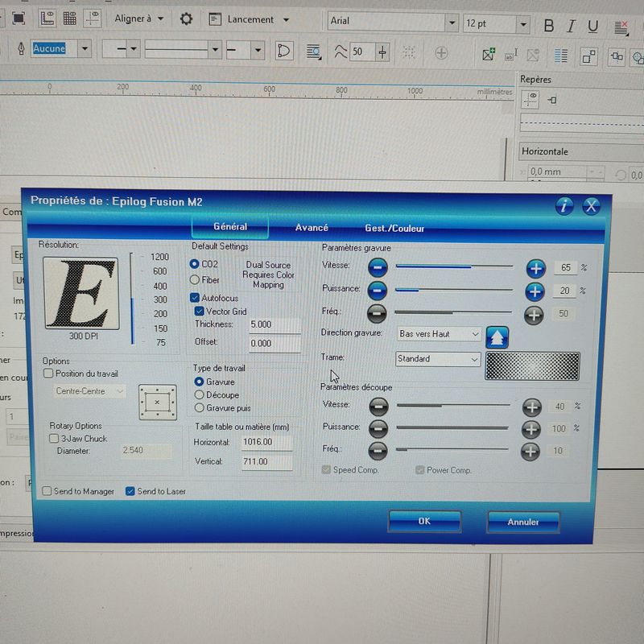Select the Fiber laser source option
The width and height of the screenshot is (644, 644).
[195, 279]
